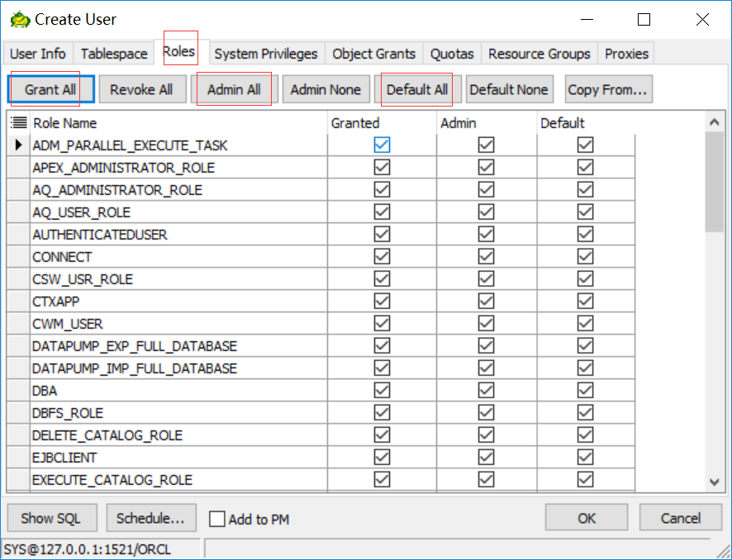Select the CONNECT role name
732x560 pixels.
click(62, 257)
